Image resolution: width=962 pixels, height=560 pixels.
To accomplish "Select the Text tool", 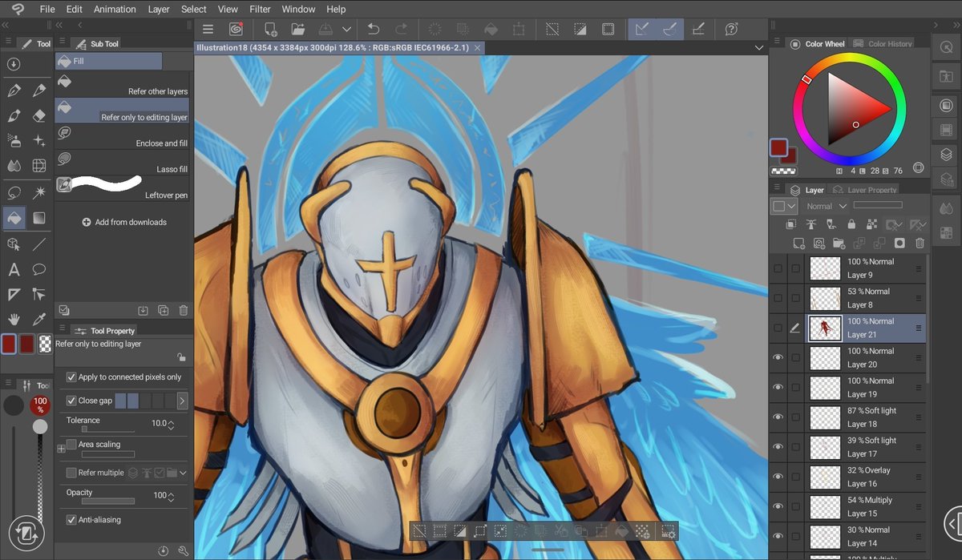I will [14, 269].
